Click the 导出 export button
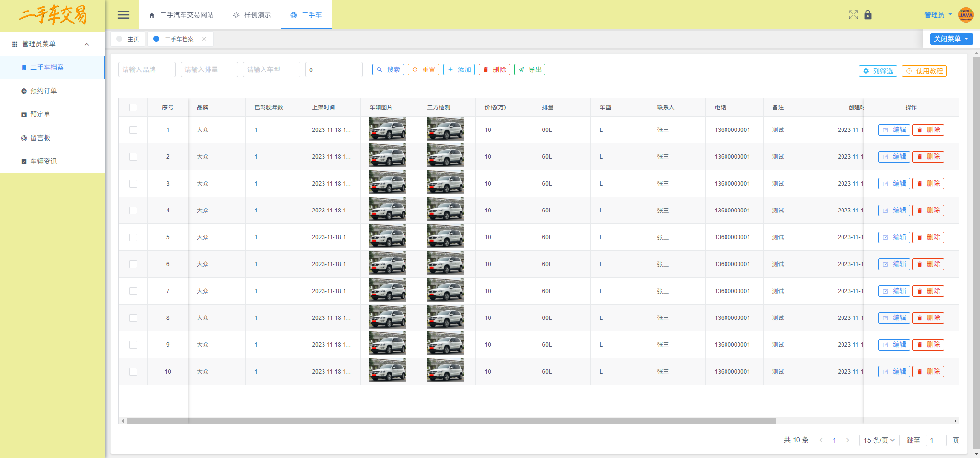Screen dimensions: 980x458 click(x=530, y=70)
